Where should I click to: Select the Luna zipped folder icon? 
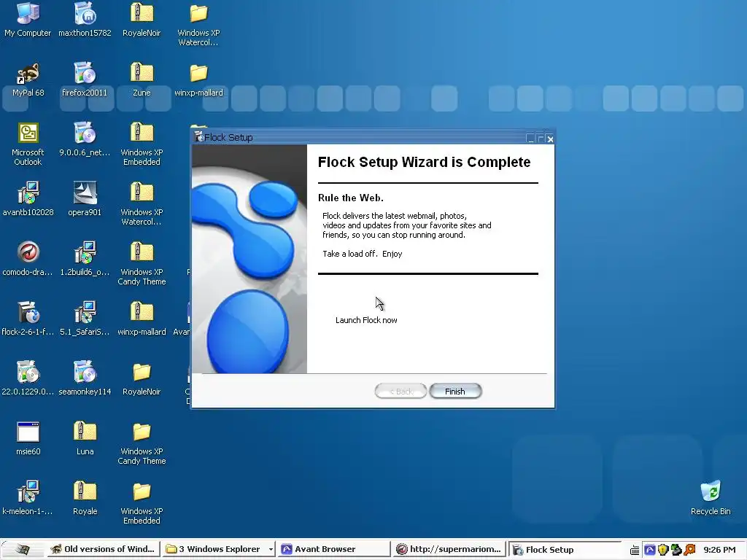pyautogui.click(x=85, y=438)
